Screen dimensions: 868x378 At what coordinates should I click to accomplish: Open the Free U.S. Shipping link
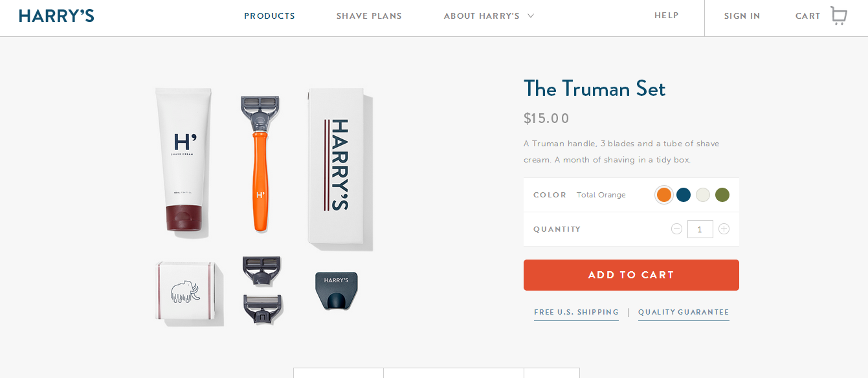[x=576, y=312]
